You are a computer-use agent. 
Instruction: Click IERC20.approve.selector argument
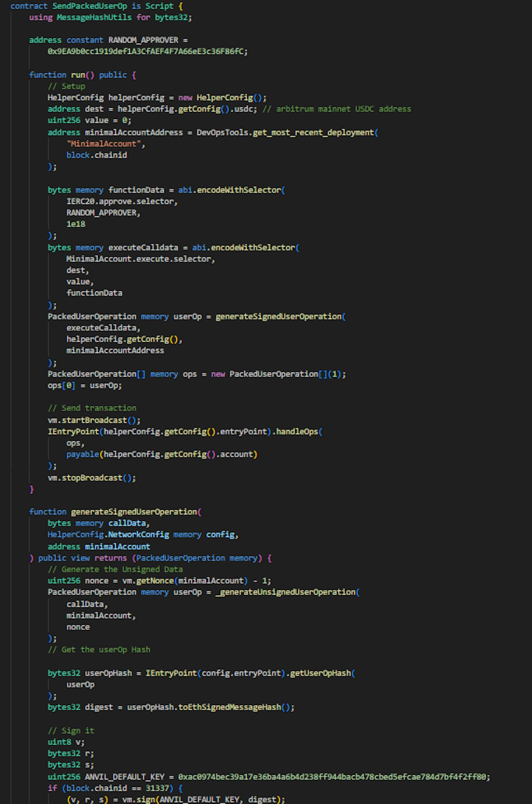point(121,201)
